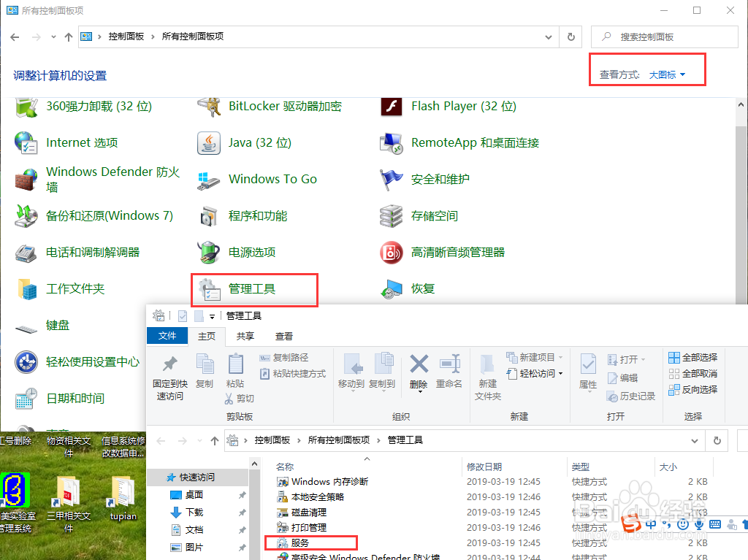Screen dimensions: 748x560
Task: Open Internet 选项 icon
Action: tap(26, 143)
